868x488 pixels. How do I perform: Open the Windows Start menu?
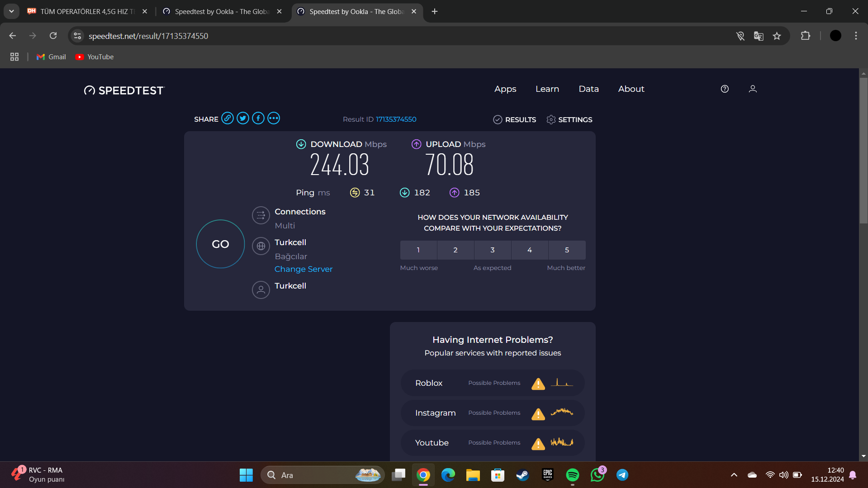(x=246, y=475)
